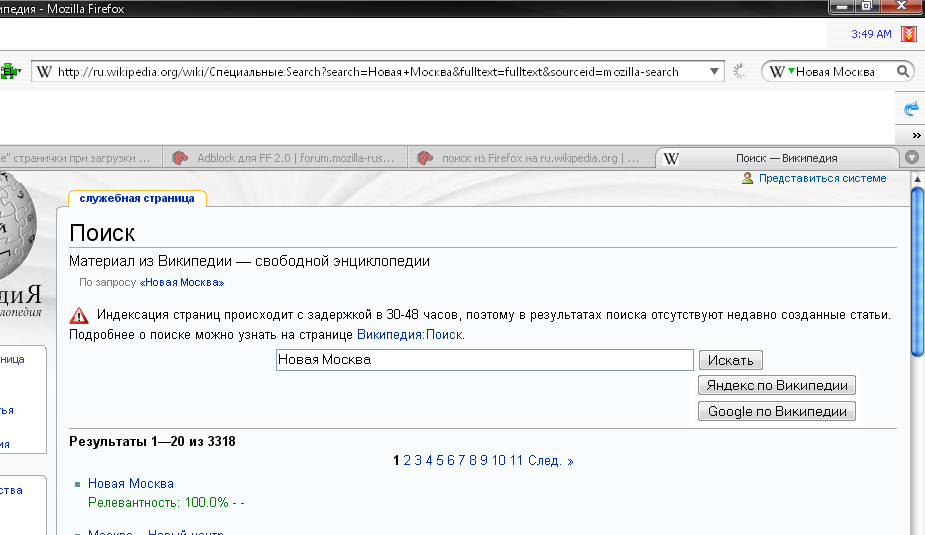Switch to the поиск из Firefox на ru.wikipedia.org tab

530,158
